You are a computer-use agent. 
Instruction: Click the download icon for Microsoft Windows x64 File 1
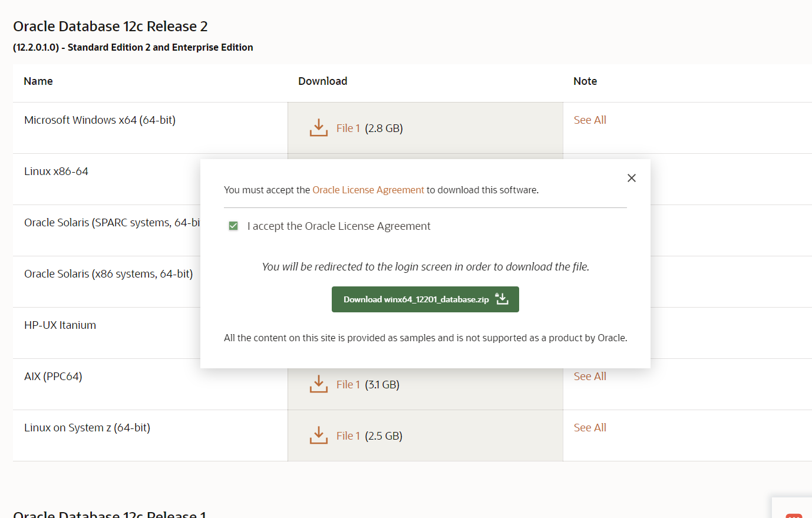pos(319,128)
